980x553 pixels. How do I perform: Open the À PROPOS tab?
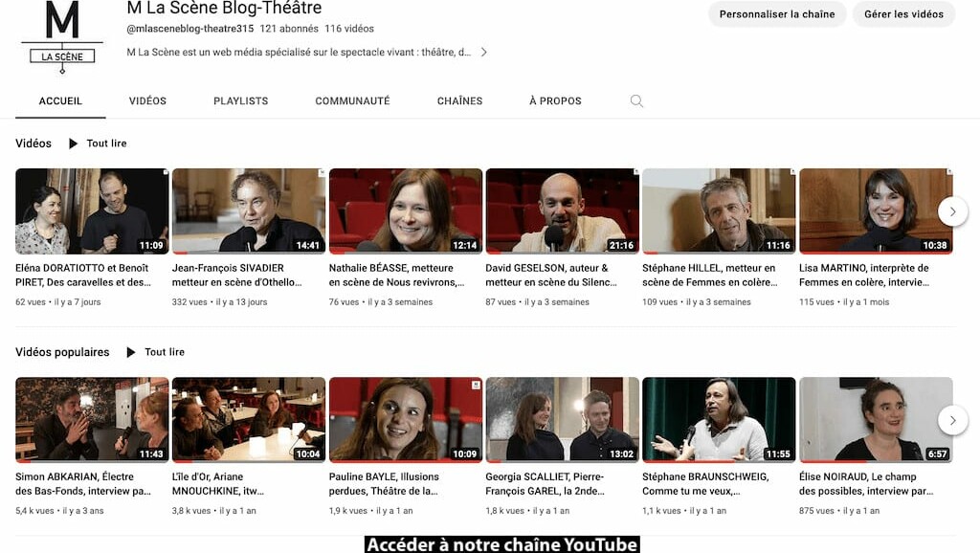click(x=556, y=101)
